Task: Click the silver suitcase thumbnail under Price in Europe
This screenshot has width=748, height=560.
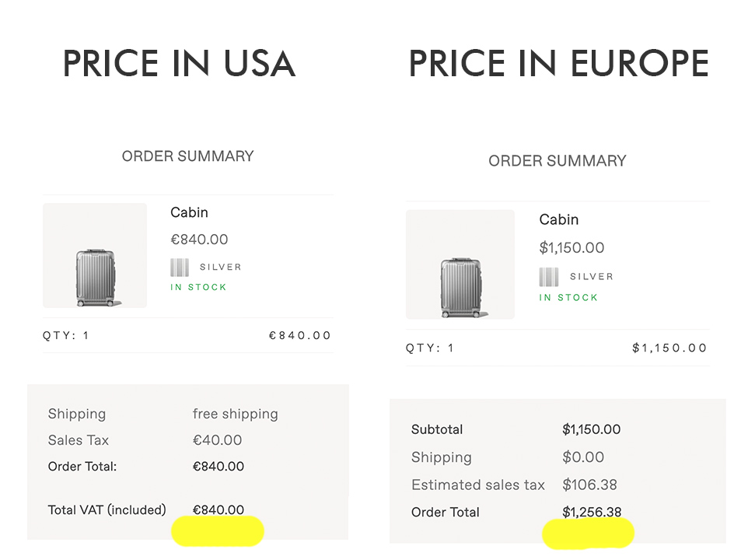Action: coord(460,264)
